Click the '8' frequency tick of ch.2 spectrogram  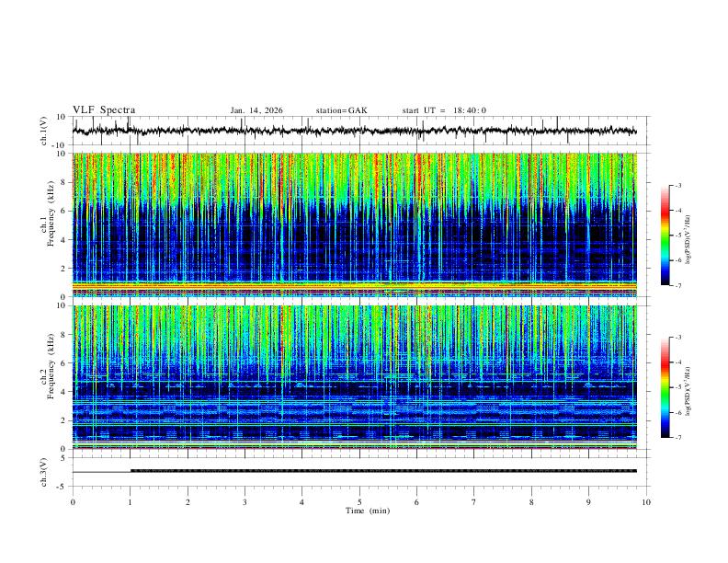coord(63,335)
